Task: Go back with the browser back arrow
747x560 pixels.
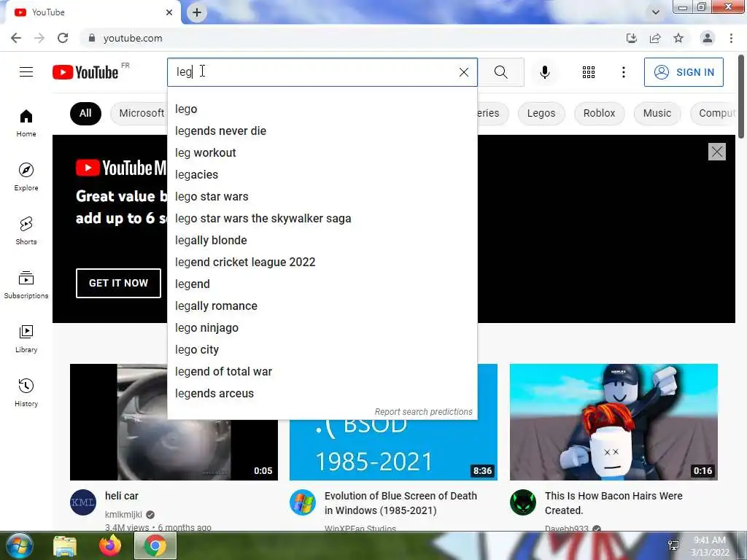Action: [x=16, y=38]
